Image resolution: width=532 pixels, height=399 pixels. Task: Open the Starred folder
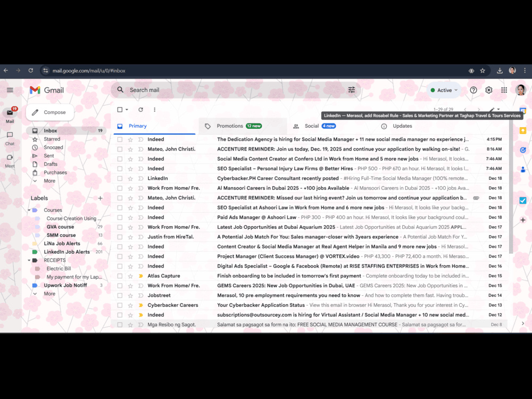tap(52, 139)
